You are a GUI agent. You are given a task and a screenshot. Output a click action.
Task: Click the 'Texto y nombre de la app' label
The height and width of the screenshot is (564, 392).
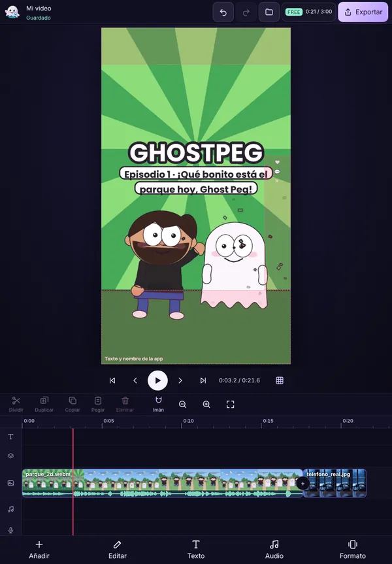pyautogui.click(x=134, y=359)
